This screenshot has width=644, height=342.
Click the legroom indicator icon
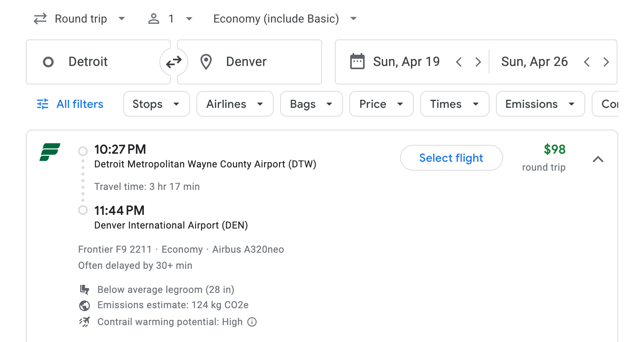85,289
